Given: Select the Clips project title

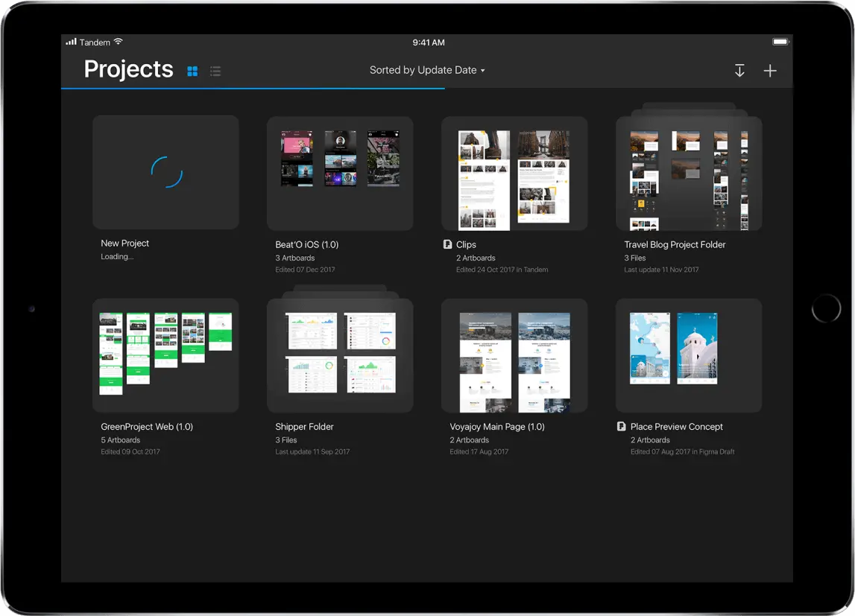Looking at the screenshot, I should coord(466,244).
